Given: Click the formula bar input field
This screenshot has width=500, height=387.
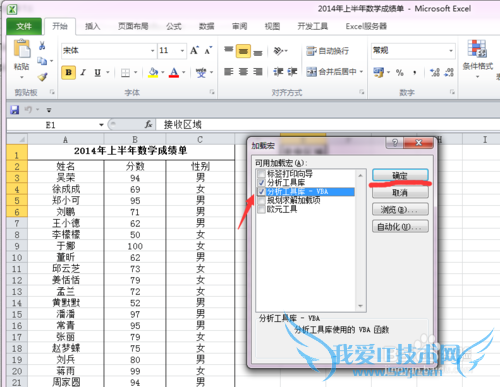Looking at the screenshot, I should coord(327,125).
